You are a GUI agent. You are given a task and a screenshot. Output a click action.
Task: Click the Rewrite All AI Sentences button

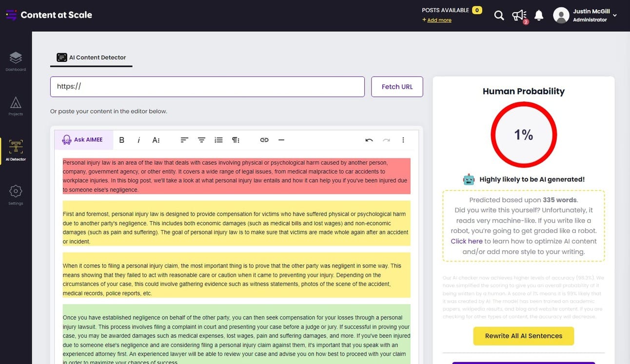tap(524, 336)
